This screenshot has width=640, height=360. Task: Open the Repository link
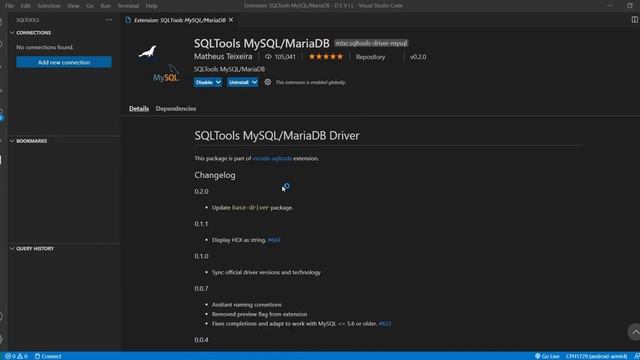tap(370, 57)
